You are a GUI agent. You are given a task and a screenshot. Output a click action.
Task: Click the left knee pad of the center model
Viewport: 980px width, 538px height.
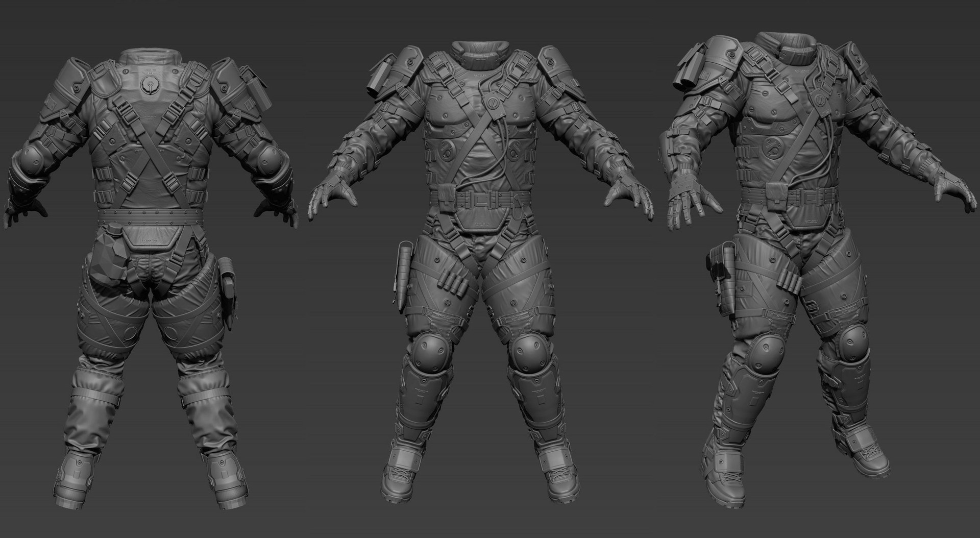tap(433, 351)
